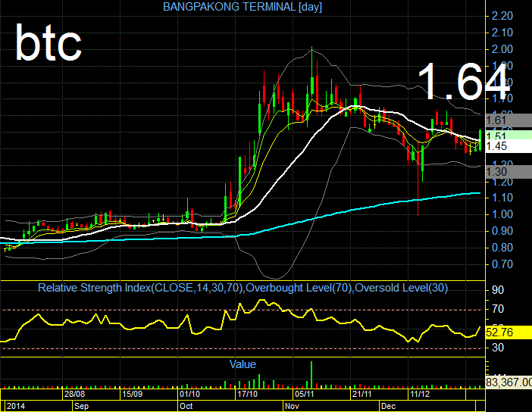Click the 1.20 price axis label
This screenshot has width=532, height=412.
502,182
